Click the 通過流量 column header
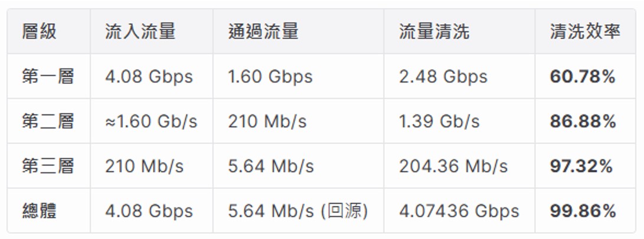Viewport: 644px width, 239px height. coord(263,31)
